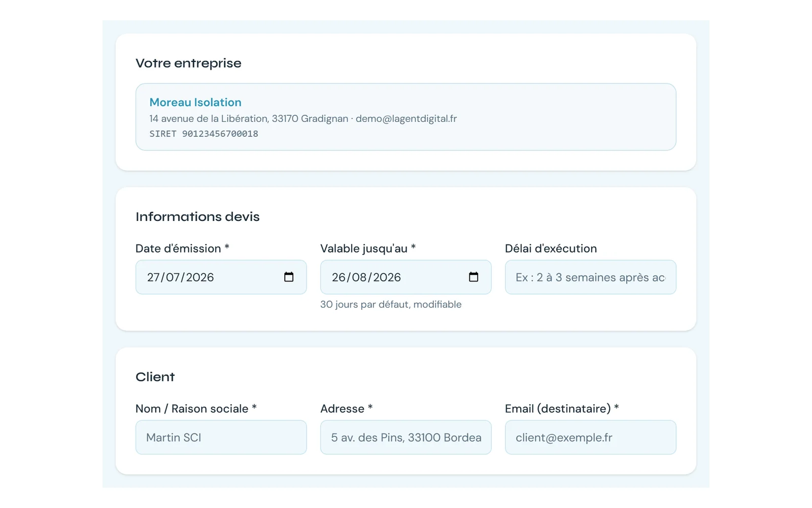Click the SIRET 90123456700018 text

[204, 134]
